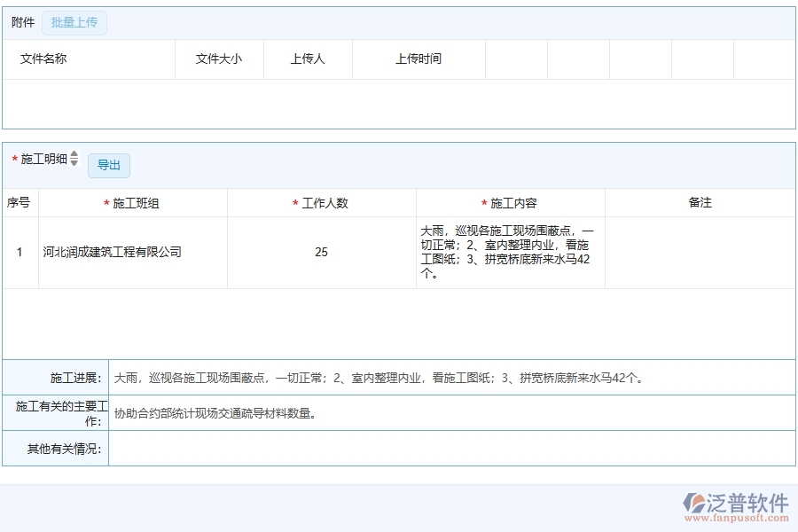Click the 导出 export button
This screenshot has width=798, height=532.
(x=108, y=165)
